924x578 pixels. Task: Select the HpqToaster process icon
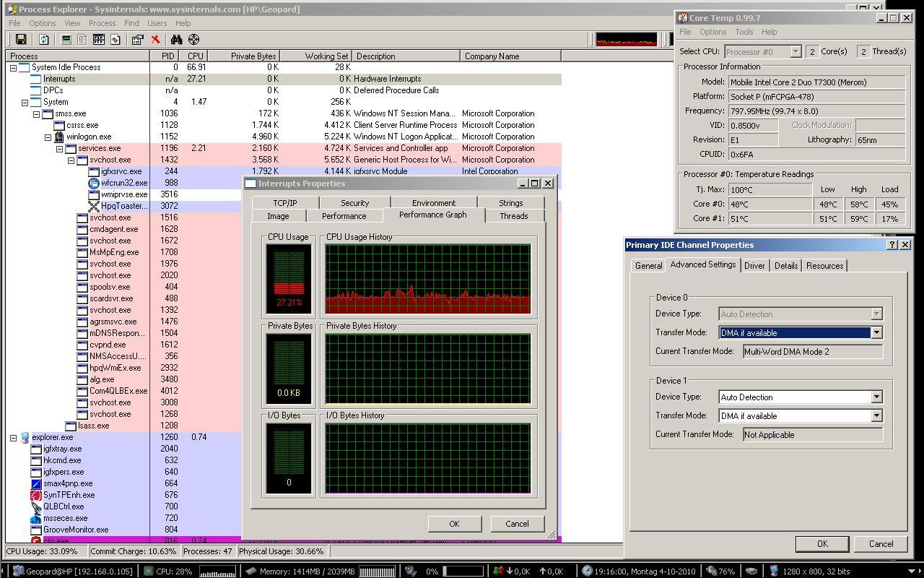[x=93, y=206]
